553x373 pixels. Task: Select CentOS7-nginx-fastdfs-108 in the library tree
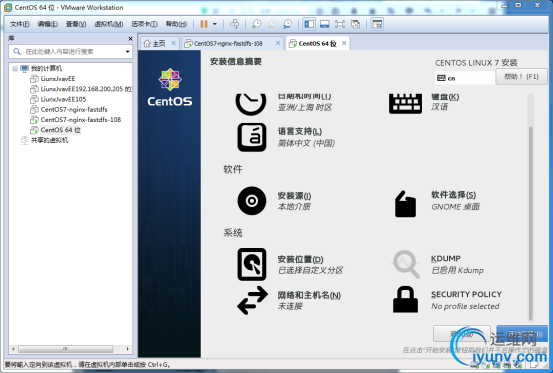[80, 120]
